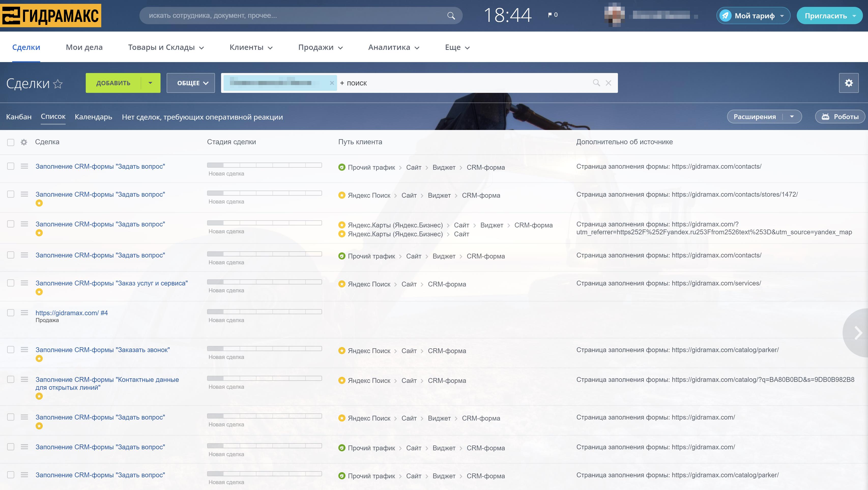Open row menu for https://gidramax.com/ #4 deal

pos(24,313)
